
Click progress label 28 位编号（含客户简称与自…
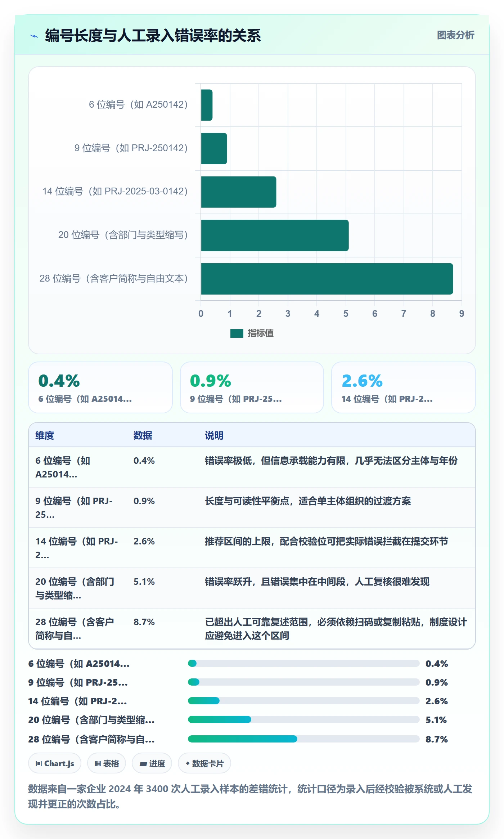(x=91, y=739)
